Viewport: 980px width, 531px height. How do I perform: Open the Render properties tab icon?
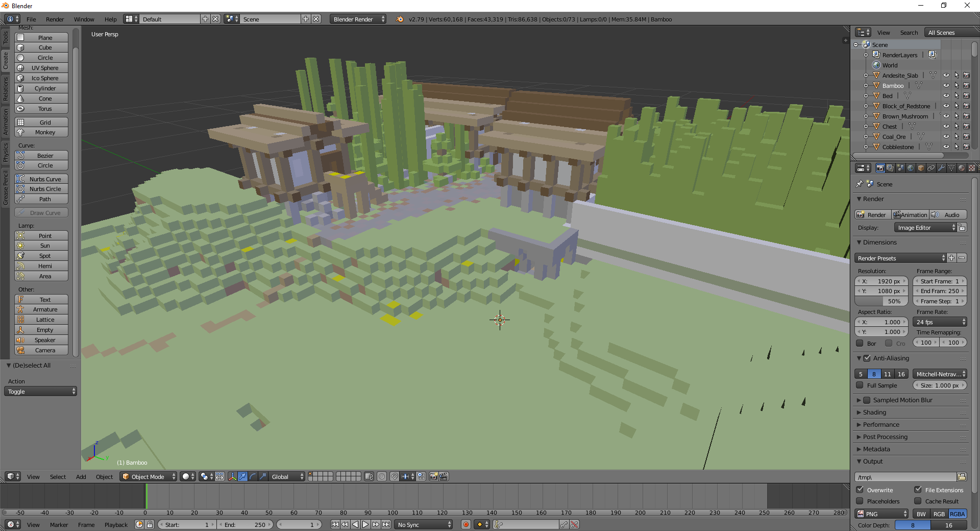click(880, 168)
